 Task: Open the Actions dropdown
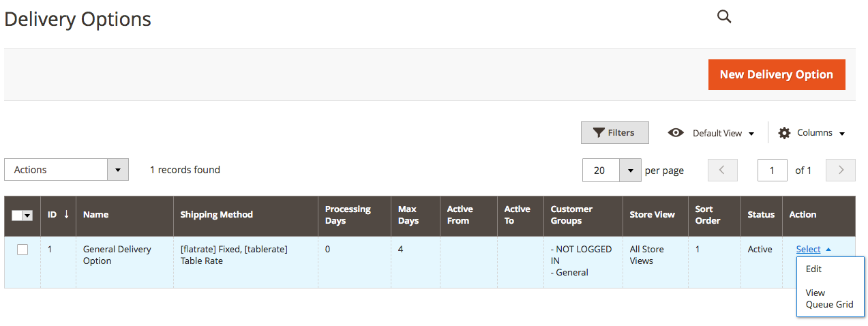point(66,170)
